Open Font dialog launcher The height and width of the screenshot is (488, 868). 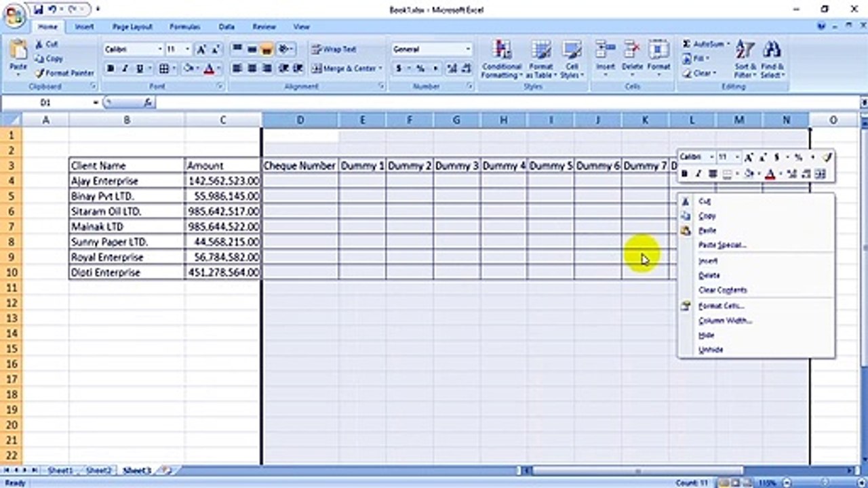pos(220,87)
